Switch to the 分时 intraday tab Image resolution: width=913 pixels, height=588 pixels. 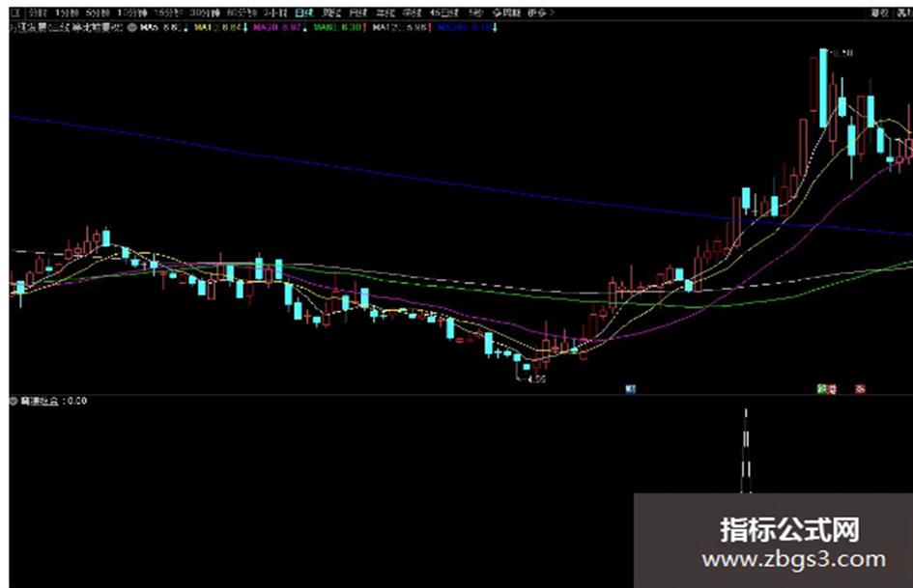pos(38,13)
